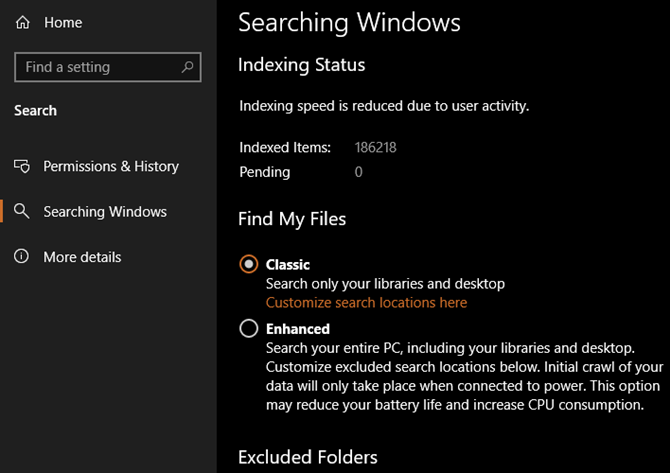Go to the Searching Windows section
Image resolution: width=670 pixels, height=473 pixels.
tap(104, 212)
